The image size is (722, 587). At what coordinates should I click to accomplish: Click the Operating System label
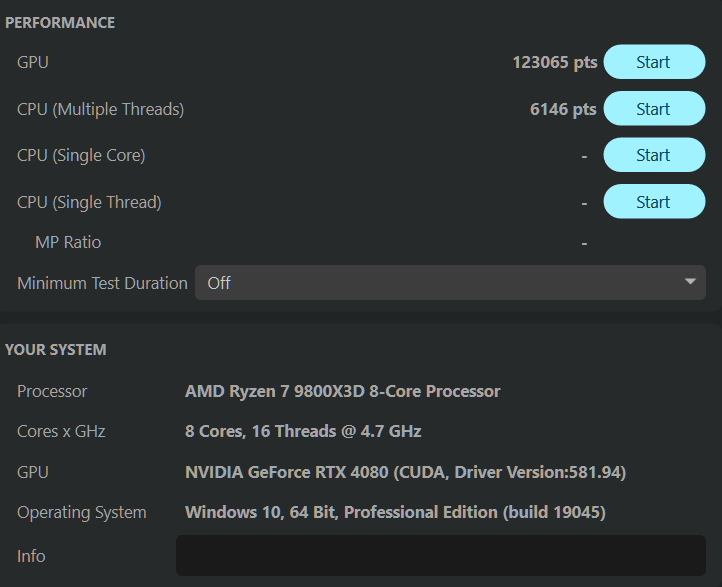pyautogui.click(x=82, y=512)
